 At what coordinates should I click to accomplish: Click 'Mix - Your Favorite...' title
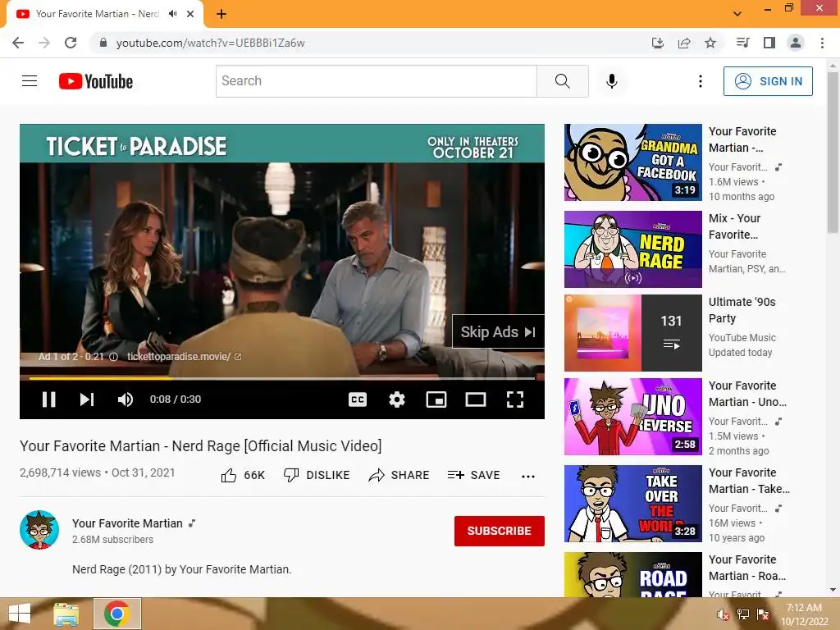(x=734, y=226)
